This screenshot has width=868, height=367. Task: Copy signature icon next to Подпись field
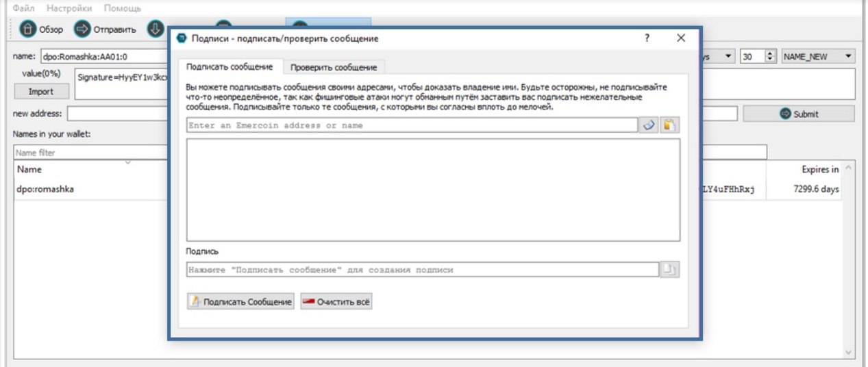[669, 270]
